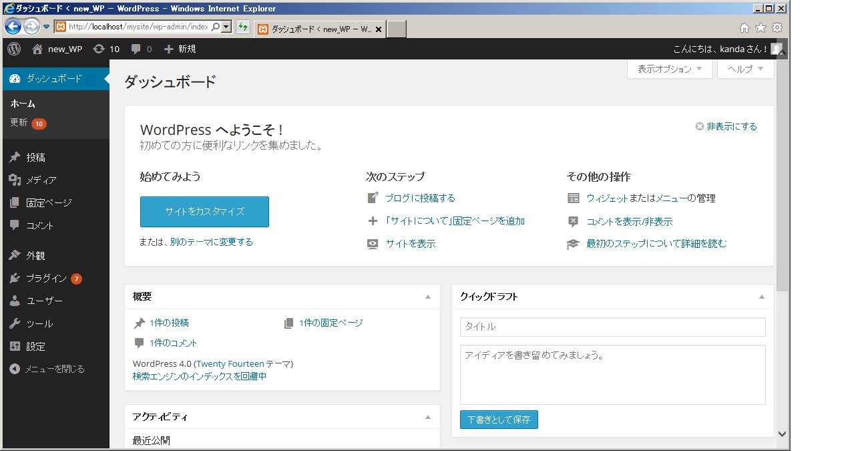The height and width of the screenshot is (451, 868).
Task: Click the プラグイン plug icon in sidebar
Action: coord(15,278)
